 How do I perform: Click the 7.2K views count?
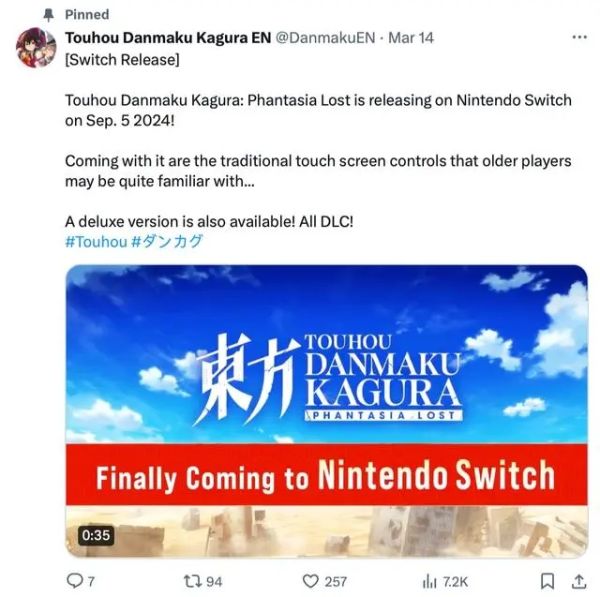[455, 582]
